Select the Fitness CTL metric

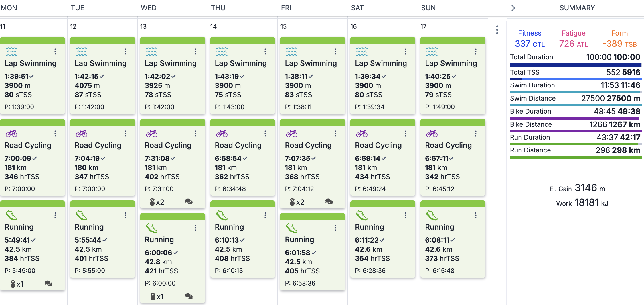(x=530, y=39)
